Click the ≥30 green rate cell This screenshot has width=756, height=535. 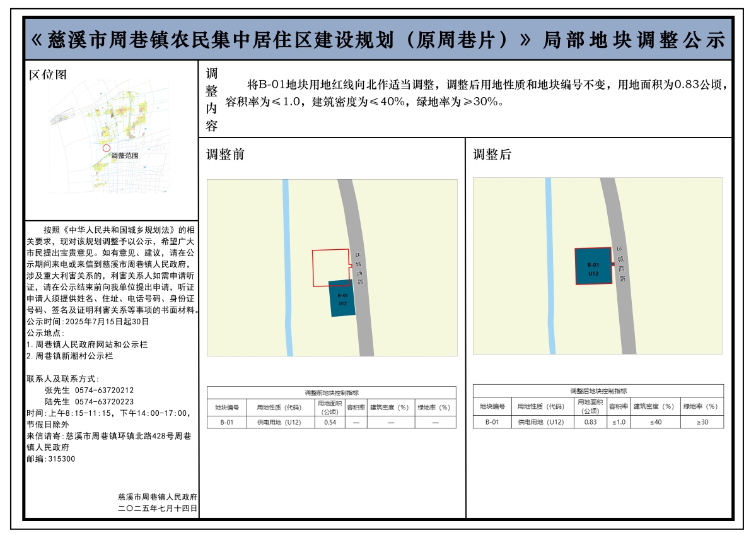coord(702,422)
